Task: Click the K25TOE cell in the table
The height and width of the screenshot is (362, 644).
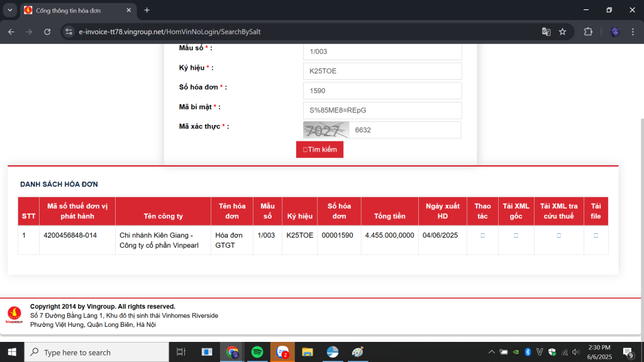Action: tap(299, 240)
